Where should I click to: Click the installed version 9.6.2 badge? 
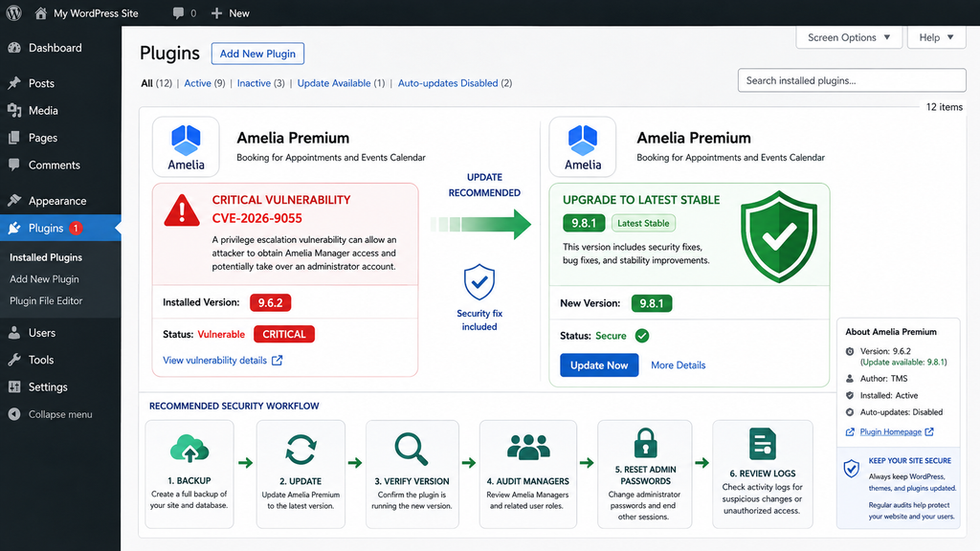pos(270,303)
